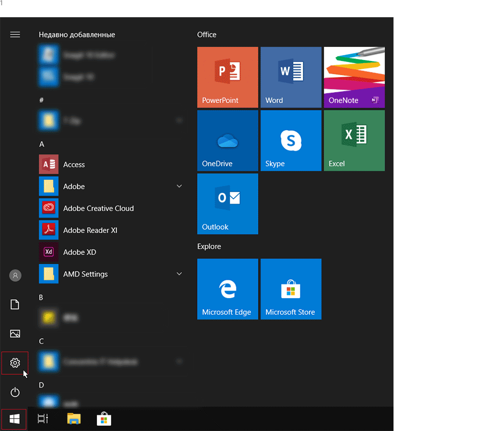Expand the Adobe folder chevron
The image size is (504, 431).
click(179, 186)
